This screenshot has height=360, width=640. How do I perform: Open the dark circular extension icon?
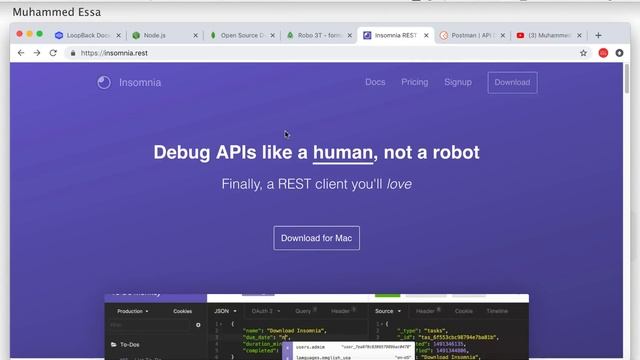[619, 53]
